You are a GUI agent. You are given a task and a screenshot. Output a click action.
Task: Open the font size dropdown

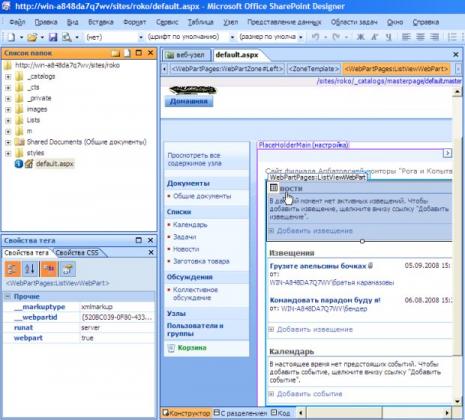(301, 37)
